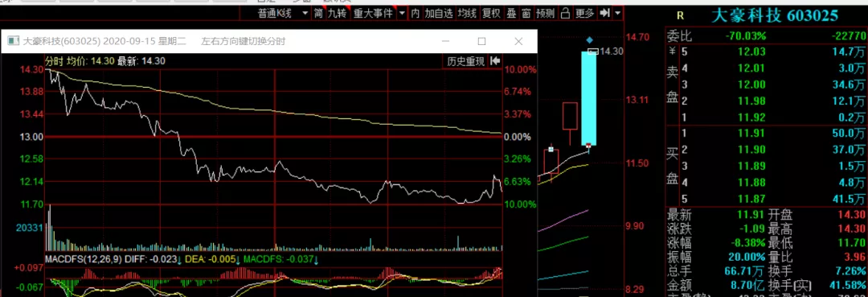The height and width of the screenshot is (297, 868).
Task: Toggle the 预测 forecast option
Action: 546,13
